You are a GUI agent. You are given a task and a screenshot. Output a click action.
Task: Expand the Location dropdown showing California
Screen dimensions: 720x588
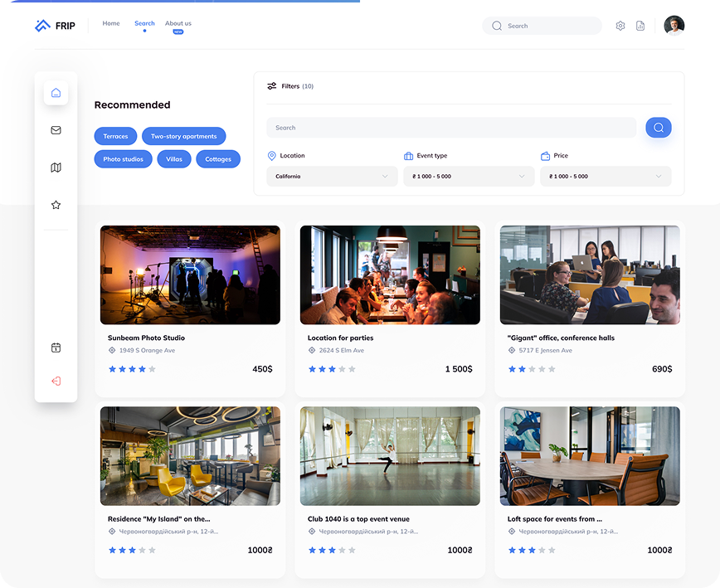point(332,176)
